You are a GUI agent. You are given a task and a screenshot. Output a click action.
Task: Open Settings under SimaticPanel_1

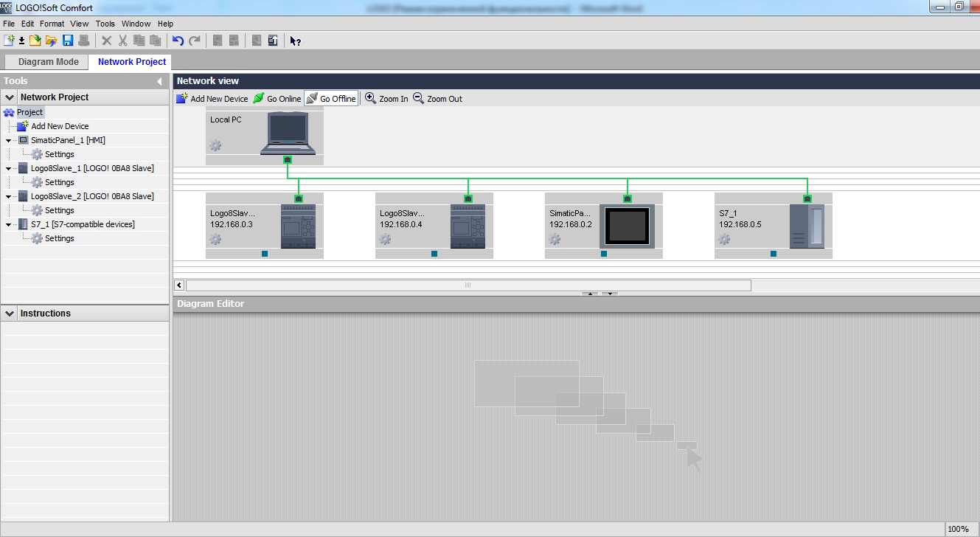tap(59, 154)
